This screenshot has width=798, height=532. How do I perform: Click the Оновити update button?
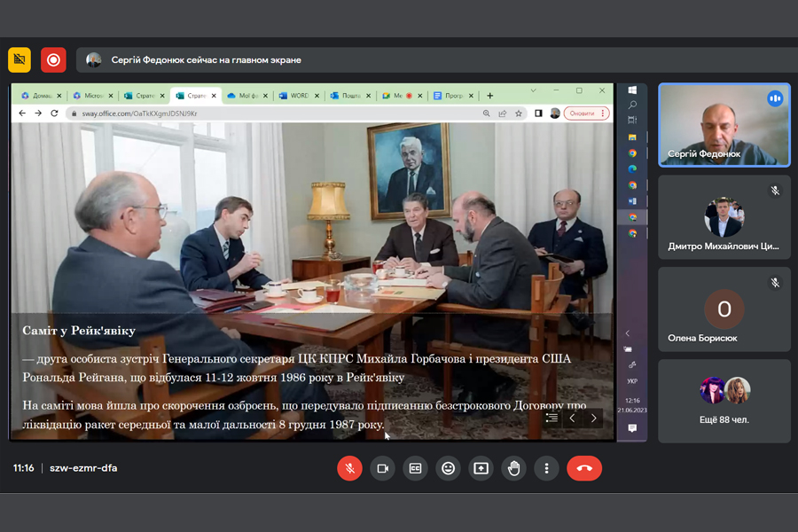pyautogui.click(x=586, y=113)
